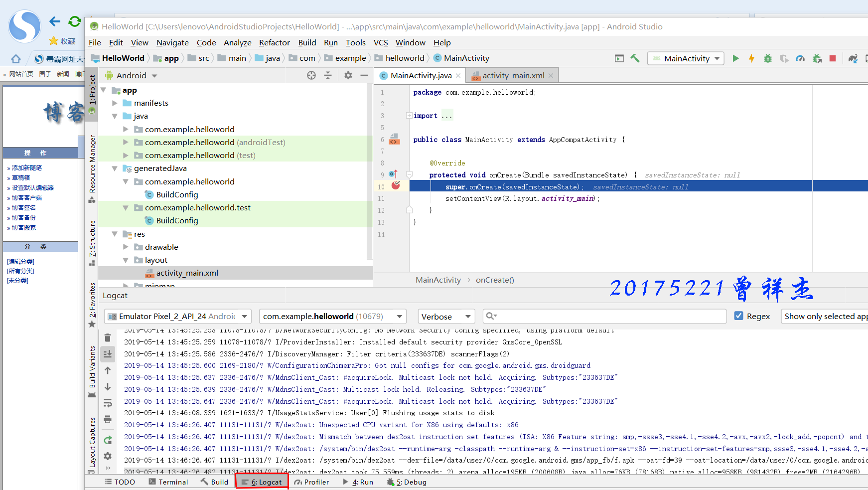Click the logcat settings gear icon

click(108, 456)
